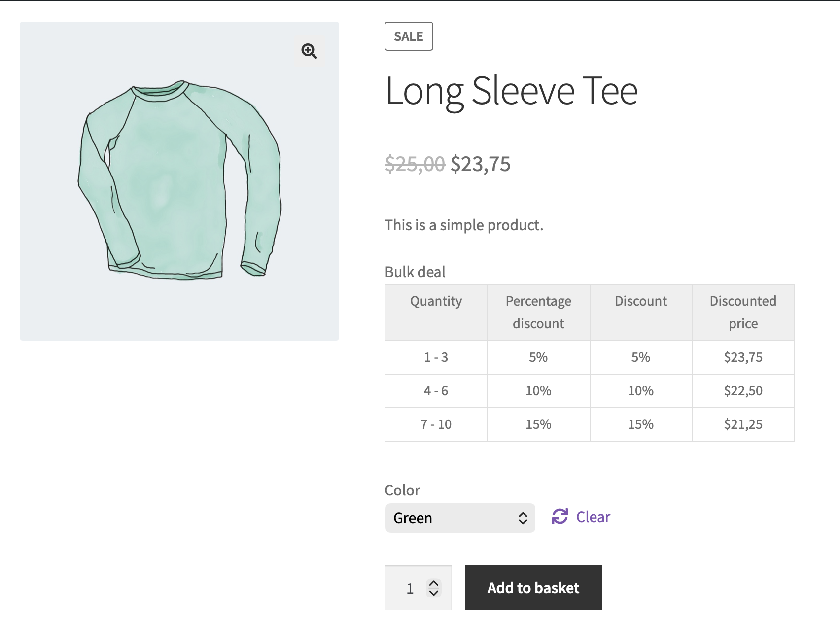Open the green long sleeve tee image

pyautogui.click(x=179, y=181)
